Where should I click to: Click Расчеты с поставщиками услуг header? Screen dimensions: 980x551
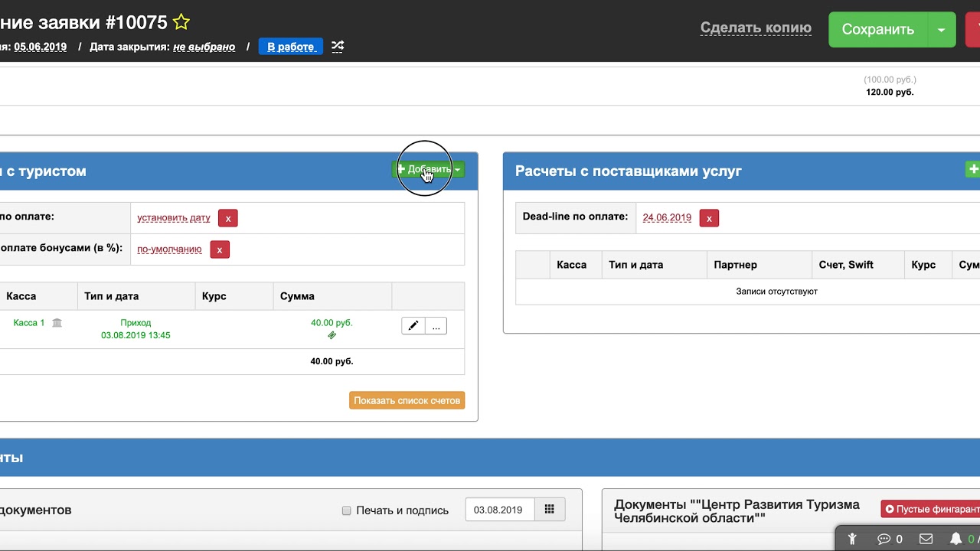pos(629,171)
